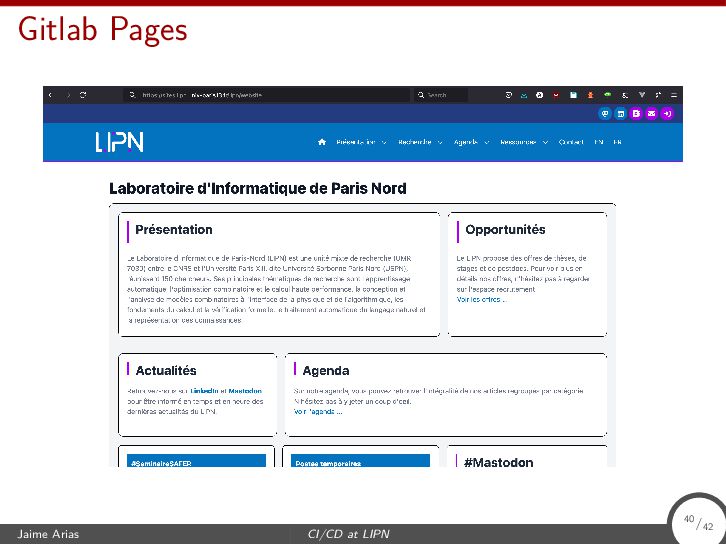Click the URL in the browser address bar
Image resolution: width=726 pixels, height=544 pixels.
[202, 95]
